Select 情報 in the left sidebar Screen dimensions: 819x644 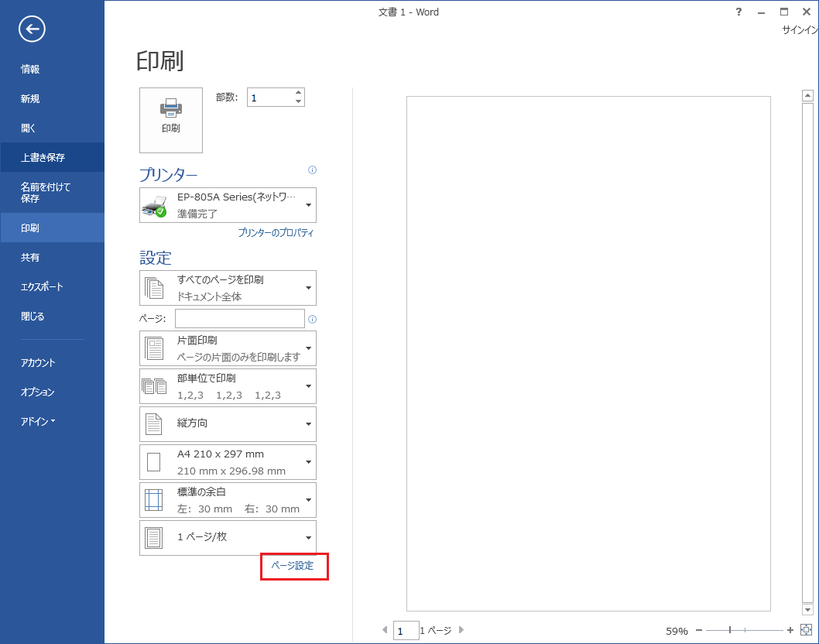30,69
